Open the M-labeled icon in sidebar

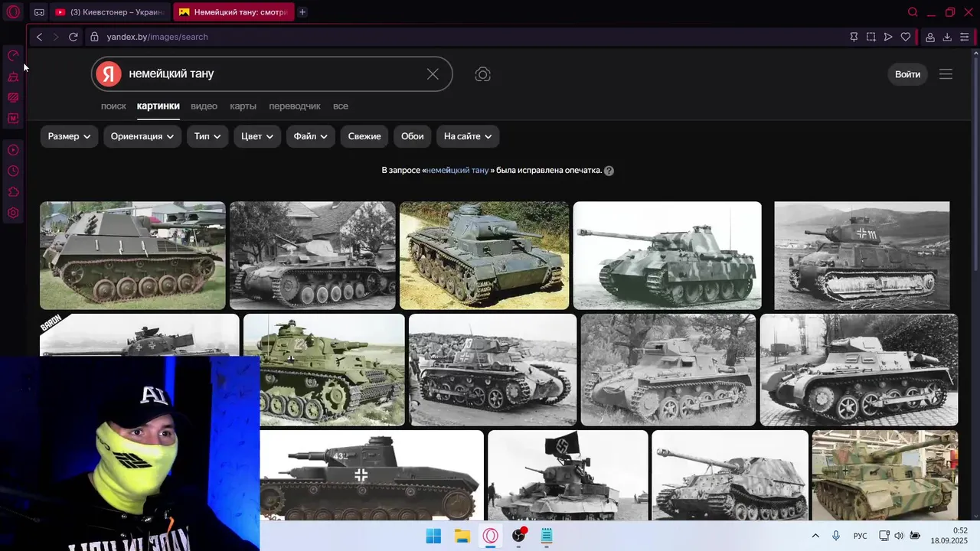13,119
